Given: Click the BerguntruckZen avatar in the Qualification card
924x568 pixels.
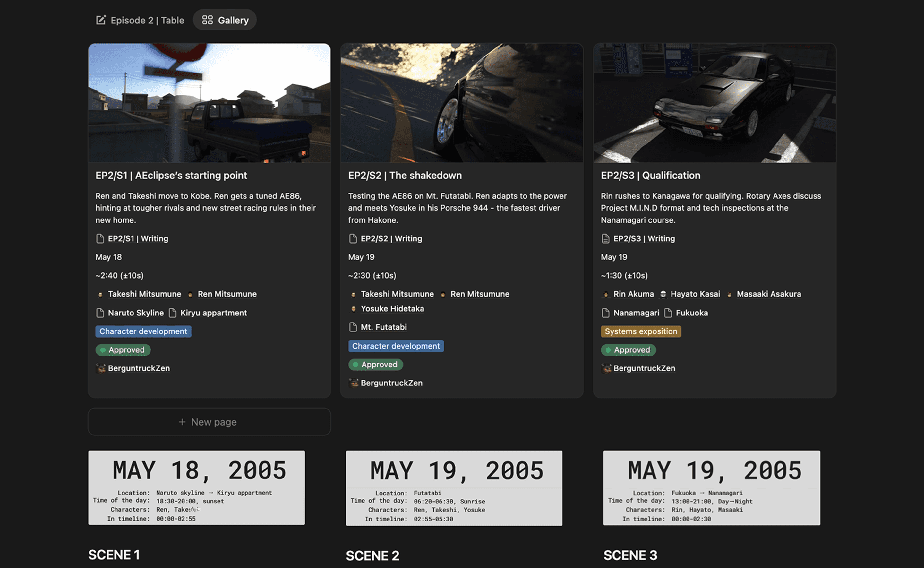Looking at the screenshot, I should pyautogui.click(x=606, y=368).
